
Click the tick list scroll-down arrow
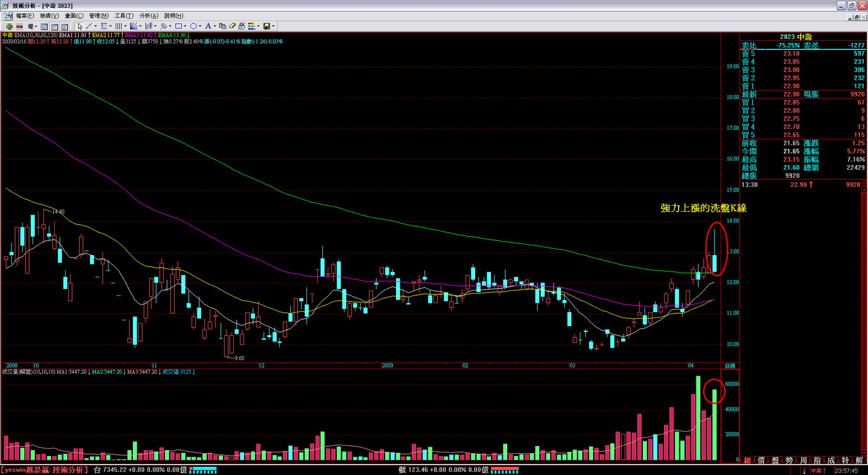pos(864,452)
